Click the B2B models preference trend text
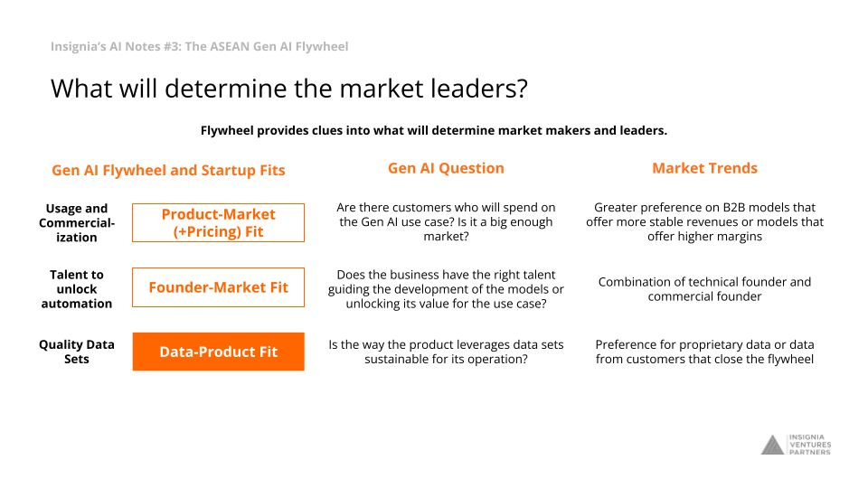This screenshot has height=488, width=868. click(x=704, y=222)
